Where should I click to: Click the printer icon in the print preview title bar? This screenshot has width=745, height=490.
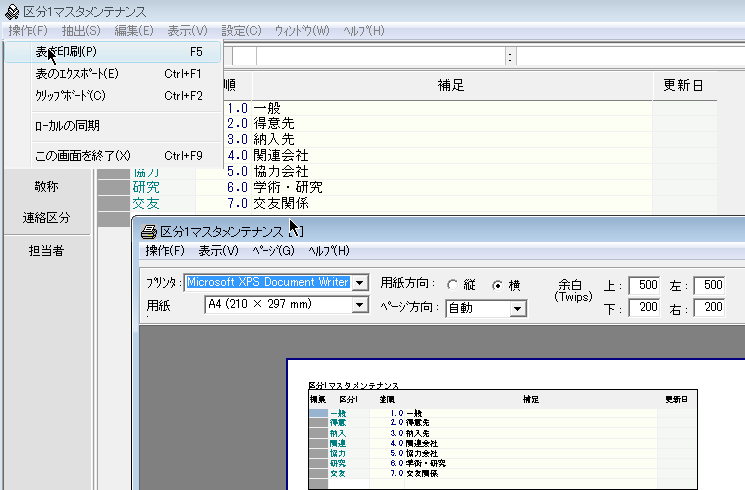click(x=149, y=231)
